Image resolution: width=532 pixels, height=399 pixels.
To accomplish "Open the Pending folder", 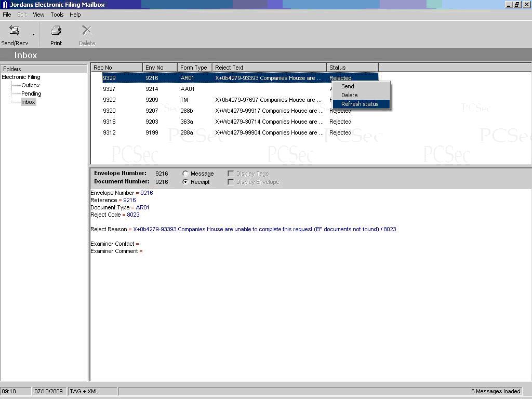I will pyautogui.click(x=31, y=94).
